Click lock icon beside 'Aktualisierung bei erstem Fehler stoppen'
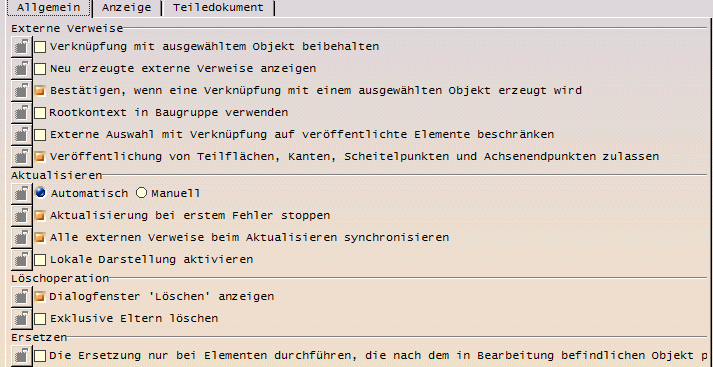The image size is (713, 367). tap(21, 215)
